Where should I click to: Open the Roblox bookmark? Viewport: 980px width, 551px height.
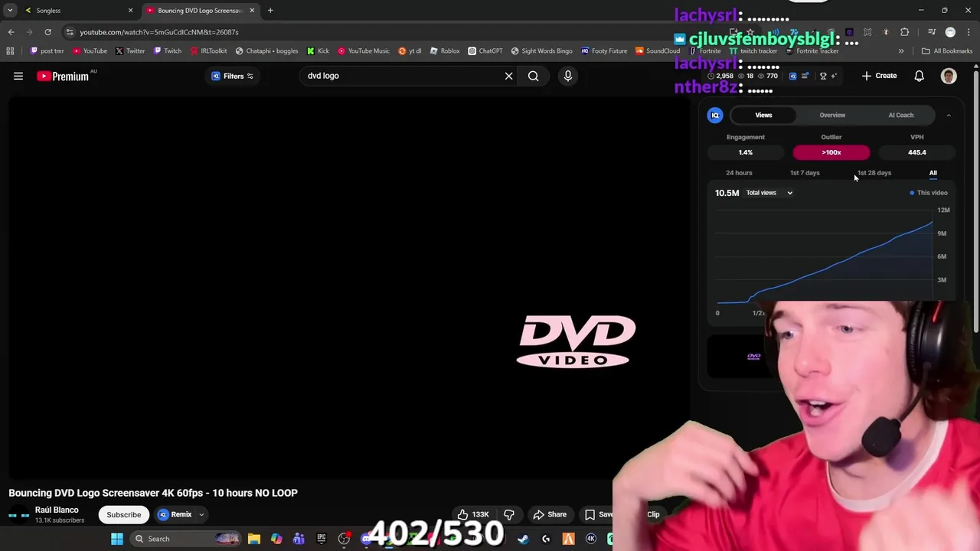coord(445,51)
